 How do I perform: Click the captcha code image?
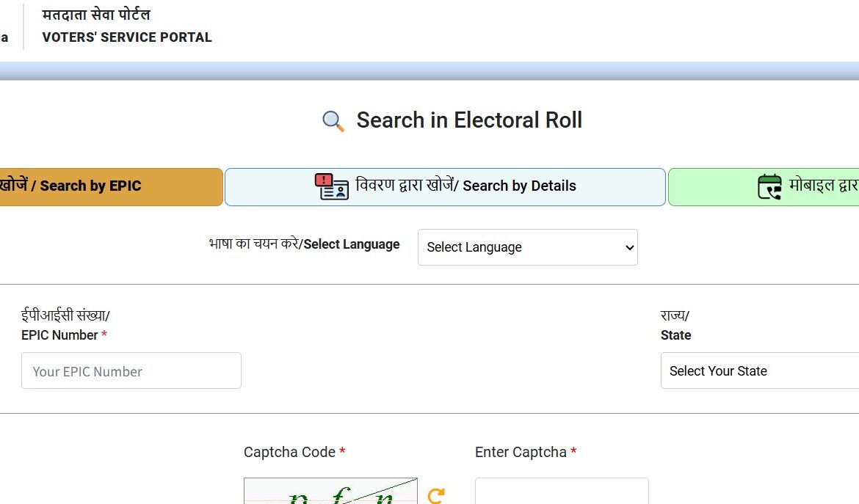pyautogui.click(x=330, y=493)
